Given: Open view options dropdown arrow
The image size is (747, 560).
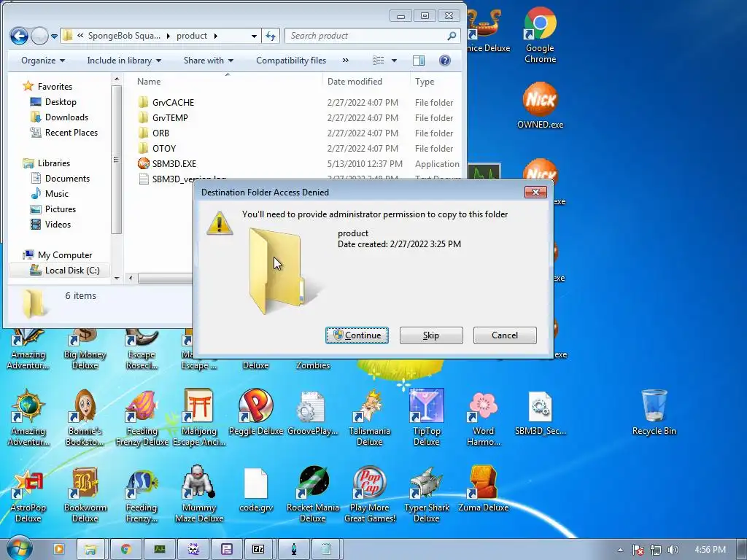Looking at the screenshot, I should point(394,61).
